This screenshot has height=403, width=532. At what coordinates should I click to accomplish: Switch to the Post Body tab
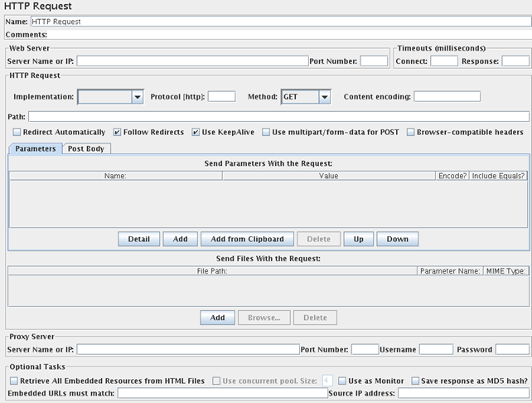click(86, 148)
